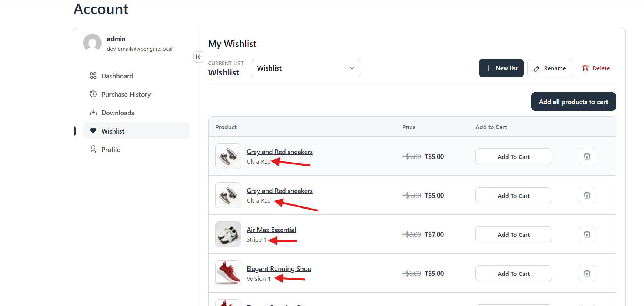Add Elegant Running Shoe Version 1 to cart
The image size is (644, 306).
pyautogui.click(x=513, y=273)
